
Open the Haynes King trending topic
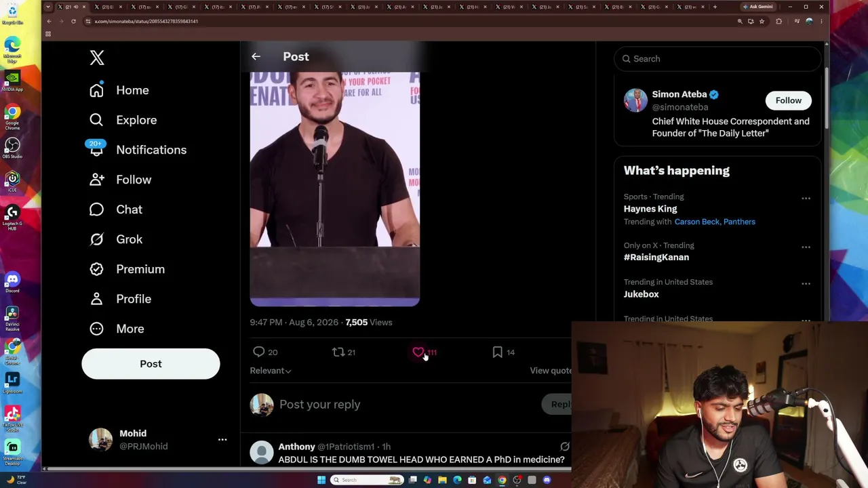[650, 209]
